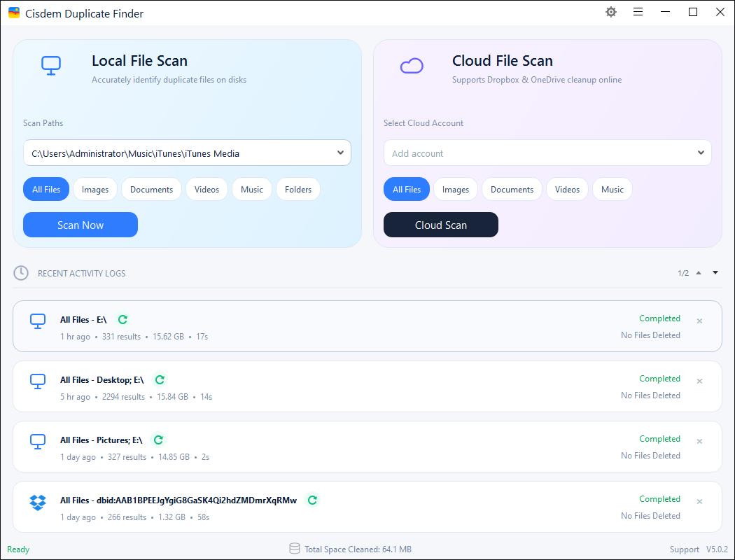Start the Cloud Scan button
The width and height of the screenshot is (735, 560).
coord(440,225)
